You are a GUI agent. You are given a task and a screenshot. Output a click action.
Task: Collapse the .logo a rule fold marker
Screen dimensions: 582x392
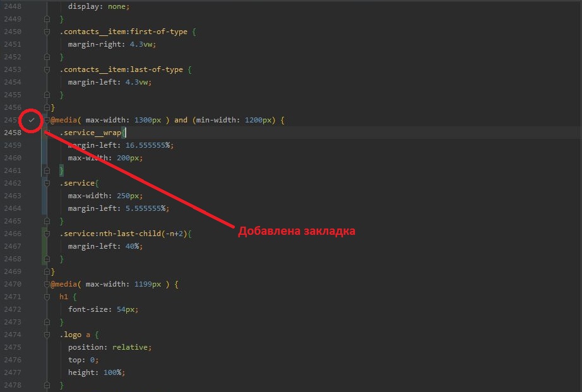47,335
